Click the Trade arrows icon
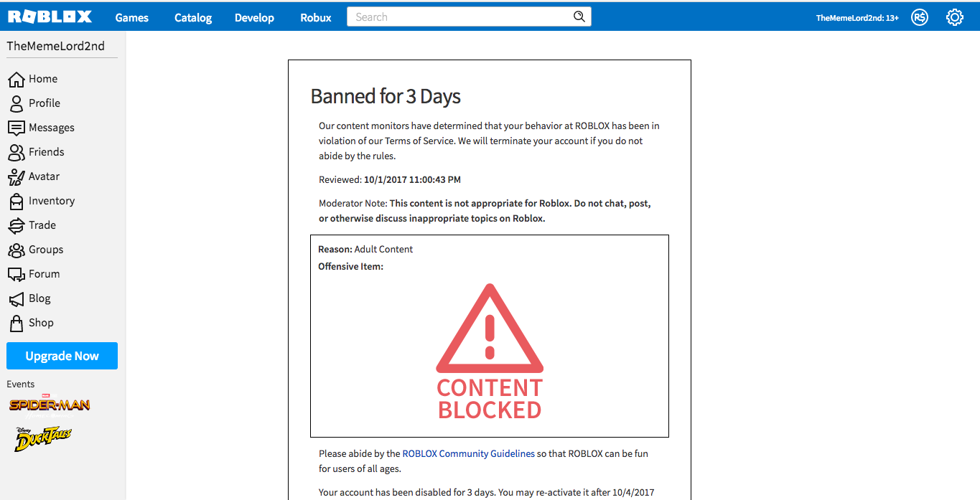The height and width of the screenshot is (500, 980). click(16, 226)
